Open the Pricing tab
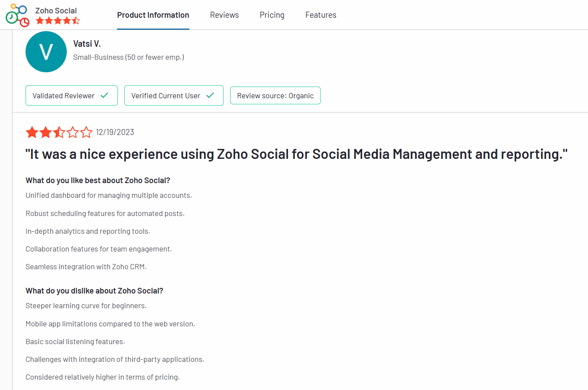The height and width of the screenshot is (390, 588). (272, 15)
